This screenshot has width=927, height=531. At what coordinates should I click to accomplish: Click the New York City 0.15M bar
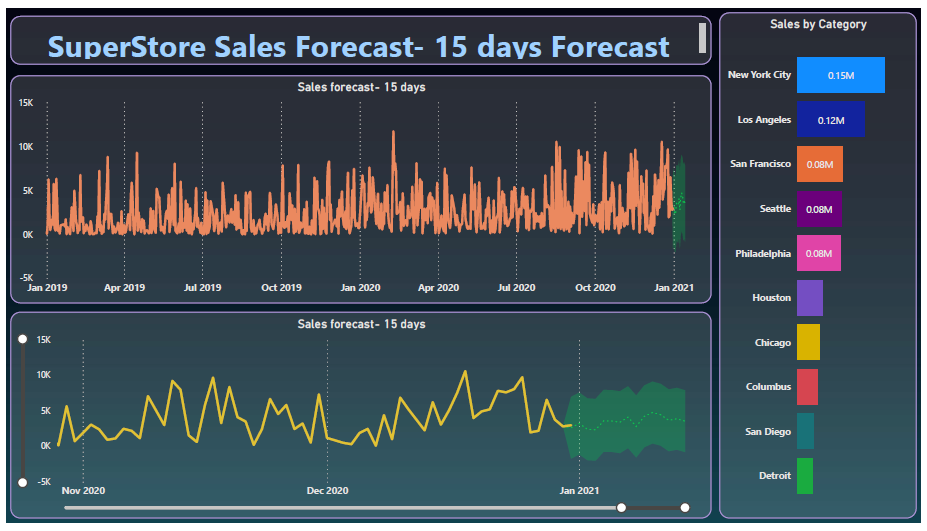point(841,75)
